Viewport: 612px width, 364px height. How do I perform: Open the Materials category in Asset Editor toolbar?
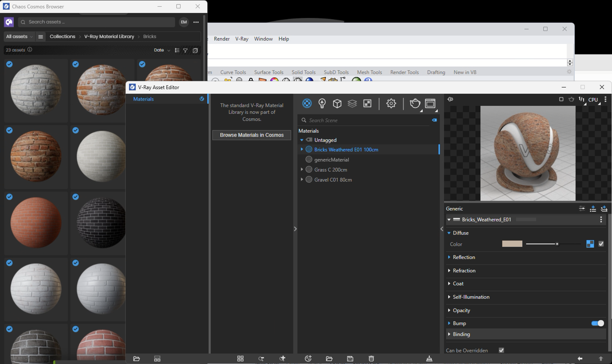[307, 103]
